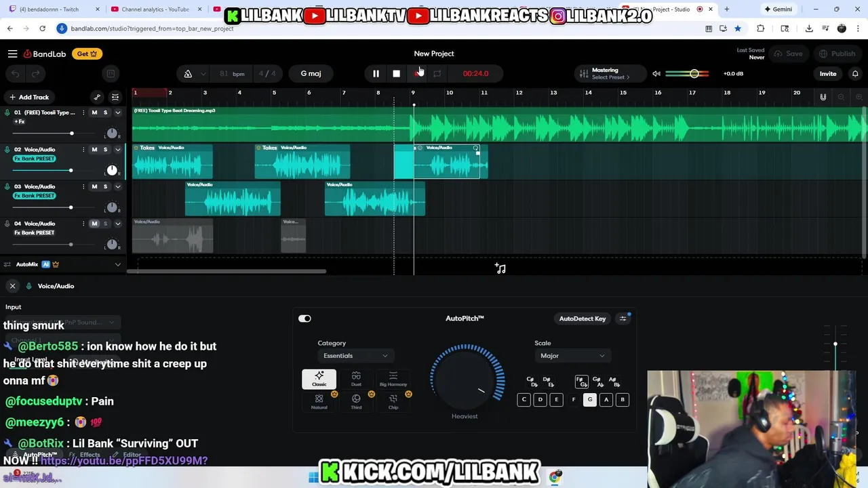Viewport: 868px width, 488px height.
Task: Click track 02 pan knob
Action: [112, 170]
